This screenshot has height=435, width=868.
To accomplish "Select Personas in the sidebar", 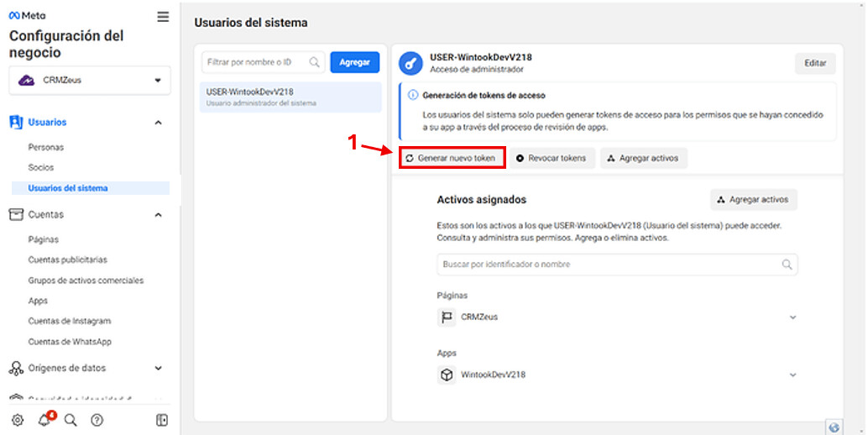I will click(x=46, y=147).
